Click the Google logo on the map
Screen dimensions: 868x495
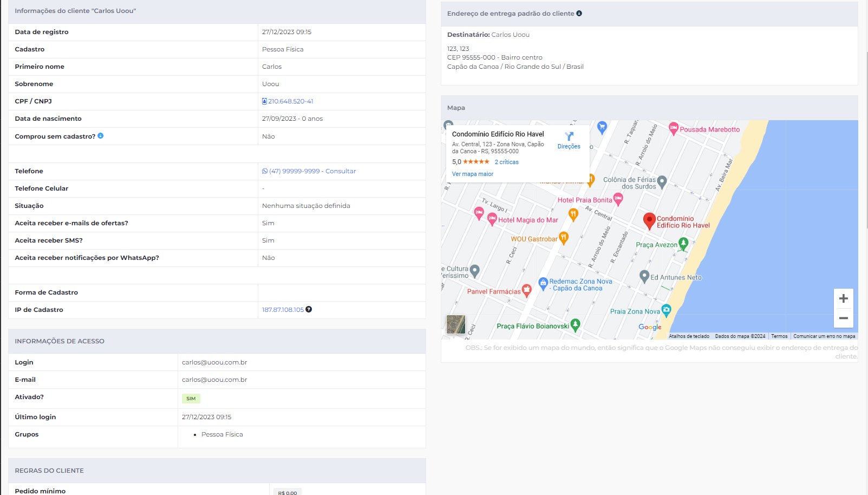click(650, 327)
